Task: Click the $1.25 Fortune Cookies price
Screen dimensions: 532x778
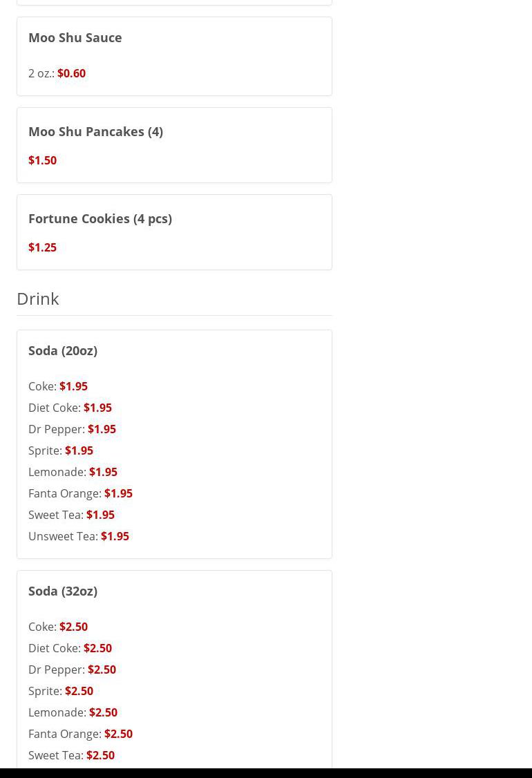Action: click(42, 247)
